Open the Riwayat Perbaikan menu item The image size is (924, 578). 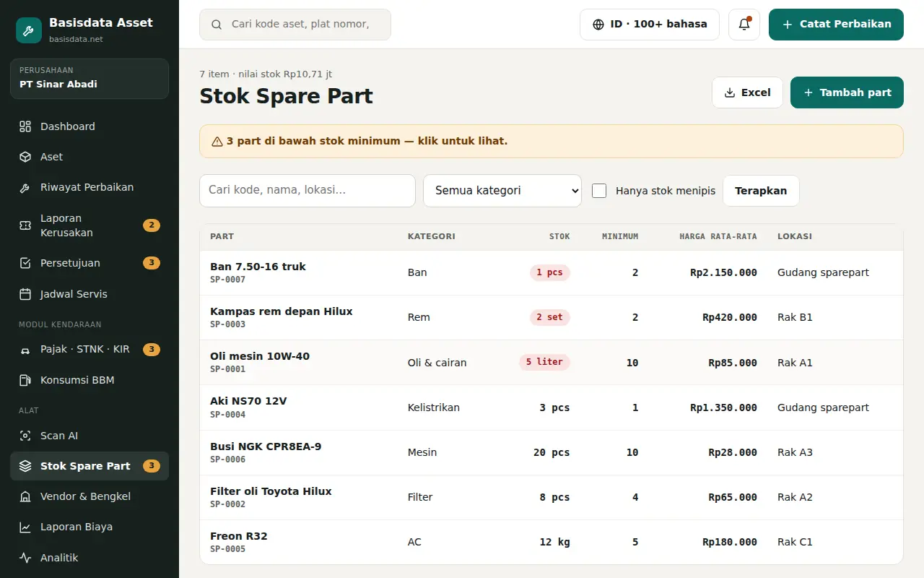pos(90,187)
